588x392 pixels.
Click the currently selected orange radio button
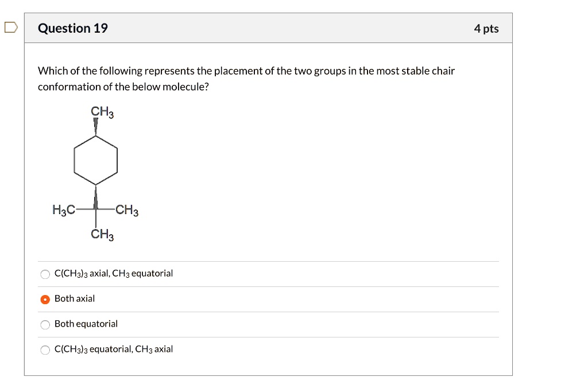click(45, 298)
